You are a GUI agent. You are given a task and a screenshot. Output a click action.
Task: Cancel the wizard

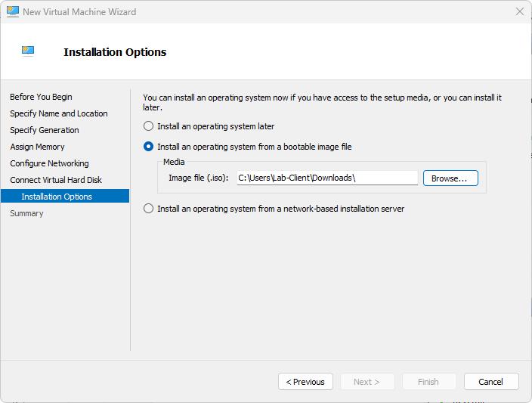(x=491, y=382)
